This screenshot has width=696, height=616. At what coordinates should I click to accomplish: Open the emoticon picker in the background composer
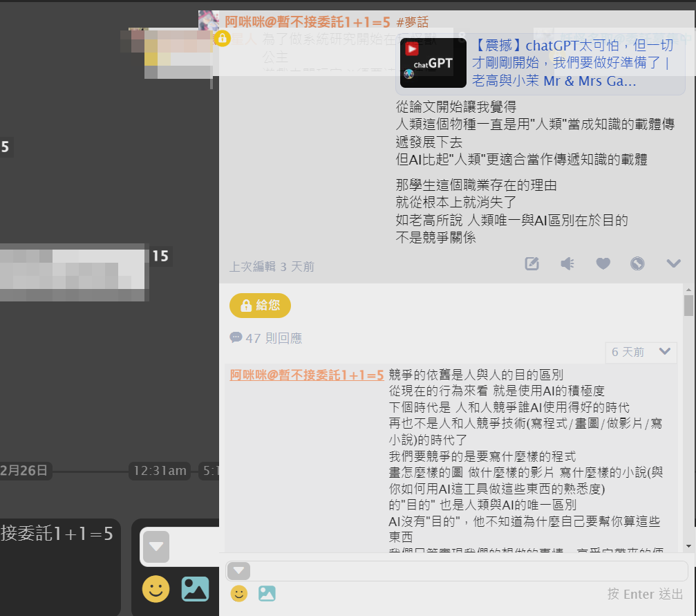click(156, 589)
